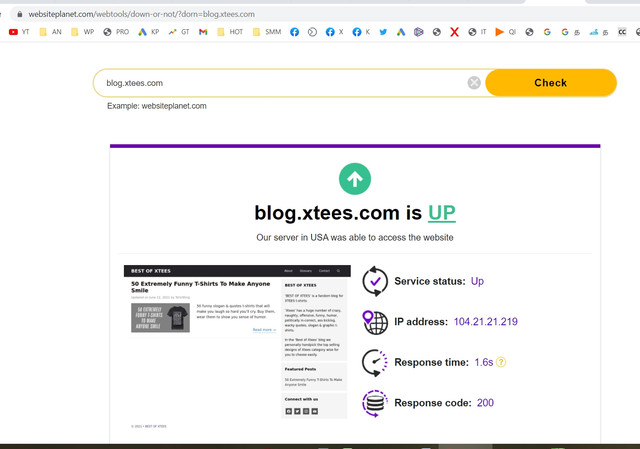Click the Response code database icon
640x449 pixels.
pos(375,403)
